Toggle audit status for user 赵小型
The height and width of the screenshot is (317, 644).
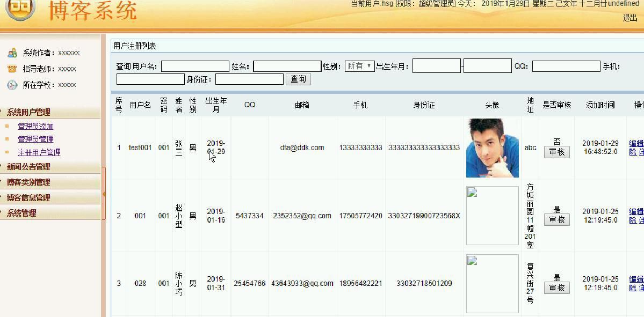coord(556,219)
